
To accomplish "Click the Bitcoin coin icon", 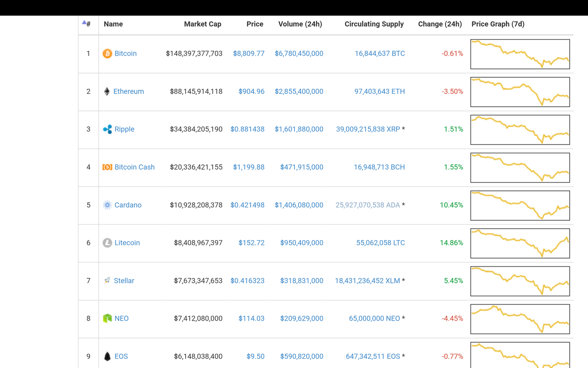I will (x=107, y=54).
